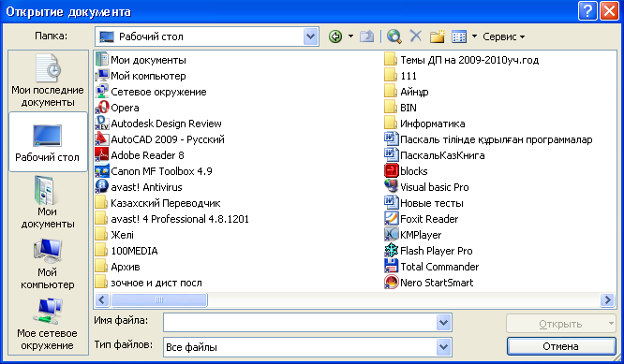
Task: Select Nero StartSmart shortcut
Action: [x=429, y=283]
